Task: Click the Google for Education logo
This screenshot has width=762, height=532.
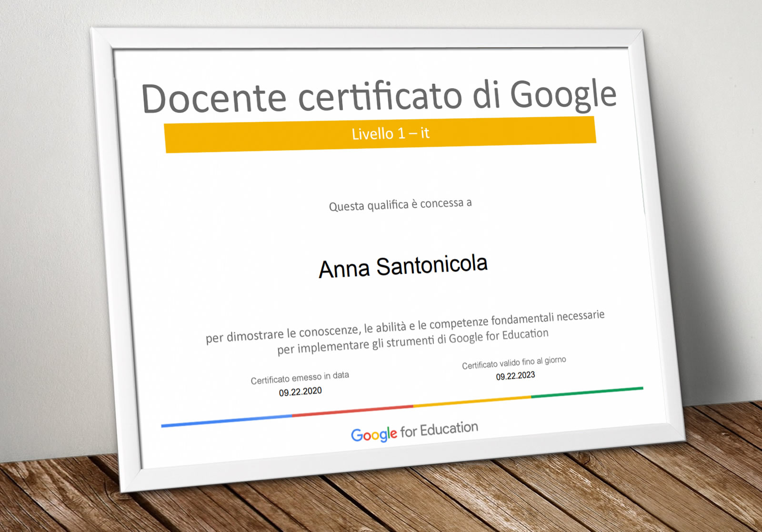Action: 414,431
